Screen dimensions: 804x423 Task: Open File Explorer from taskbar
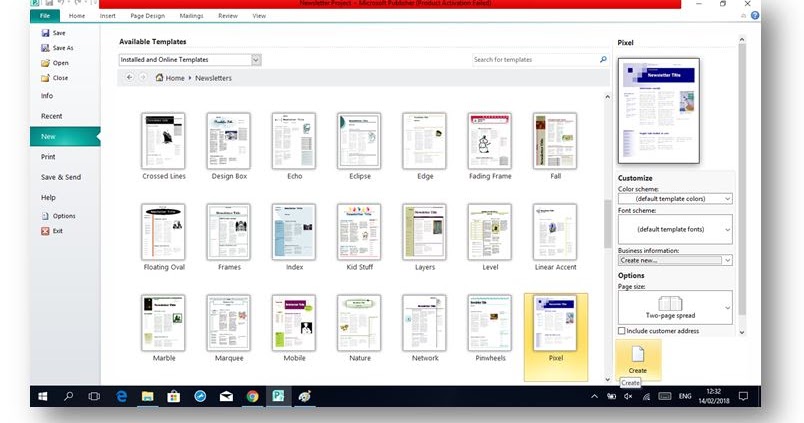tap(148, 396)
